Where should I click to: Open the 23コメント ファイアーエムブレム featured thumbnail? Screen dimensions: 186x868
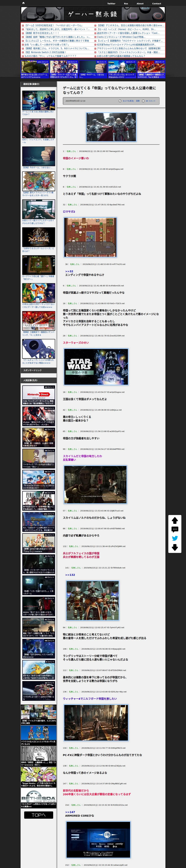pyautogui.click(x=64, y=69)
